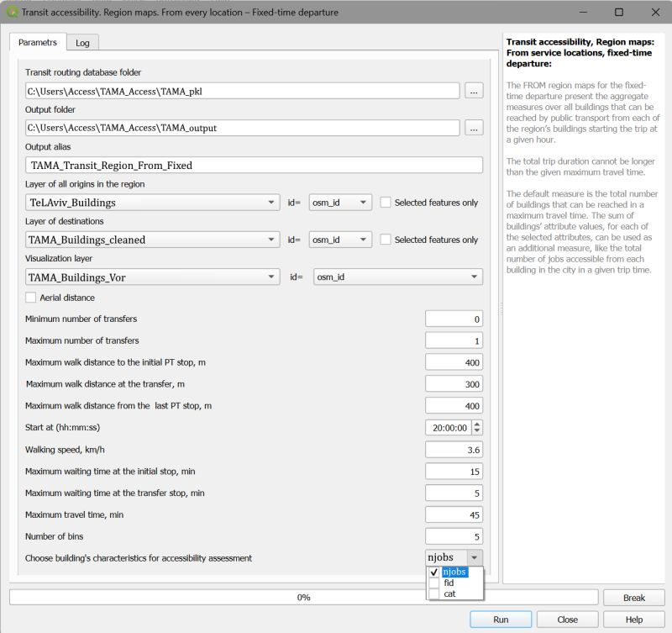Click the 0% progress bar
672x633 pixels.
pos(303,597)
